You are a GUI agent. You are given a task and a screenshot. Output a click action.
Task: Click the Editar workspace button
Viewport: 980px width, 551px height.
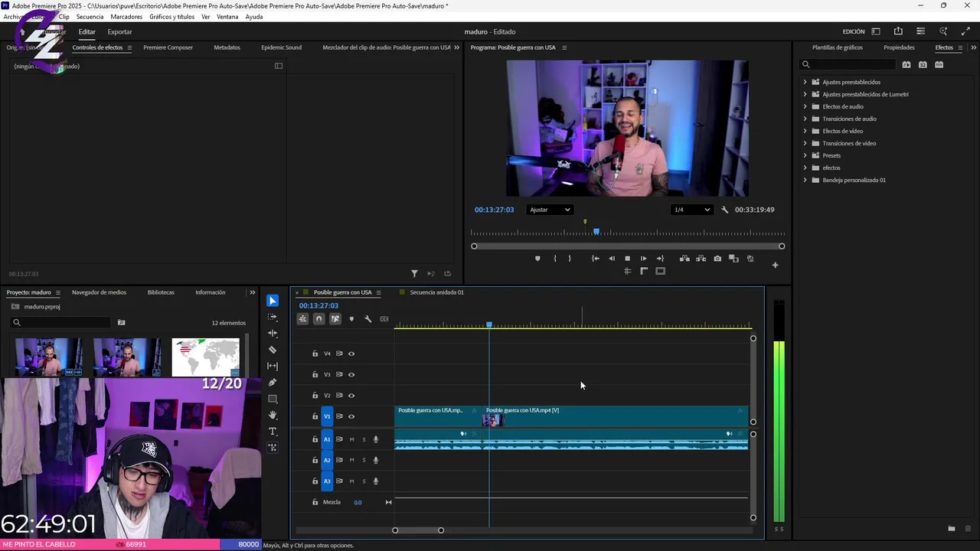[x=87, y=32]
